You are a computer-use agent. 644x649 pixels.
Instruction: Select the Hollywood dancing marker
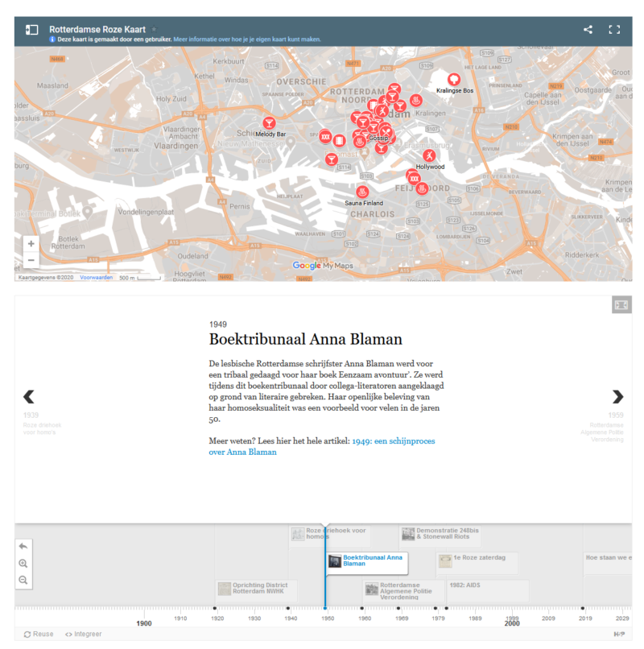coord(429,155)
